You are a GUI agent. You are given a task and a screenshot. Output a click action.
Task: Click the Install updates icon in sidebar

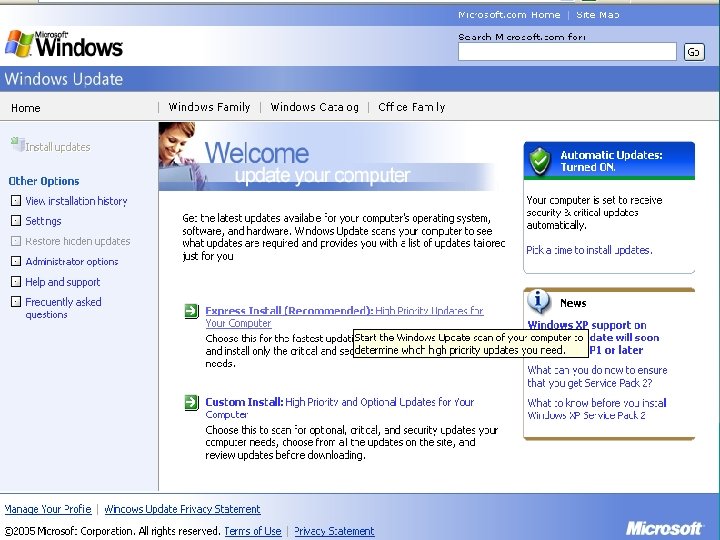click(x=17, y=144)
